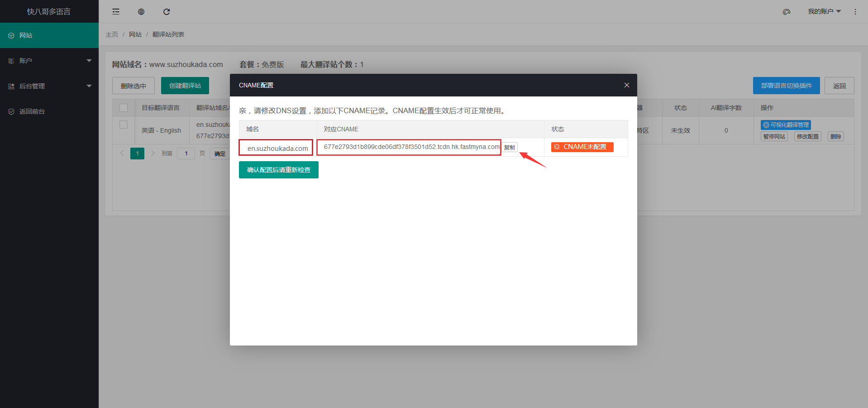Click the three-dot more options icon

(855, 12)
